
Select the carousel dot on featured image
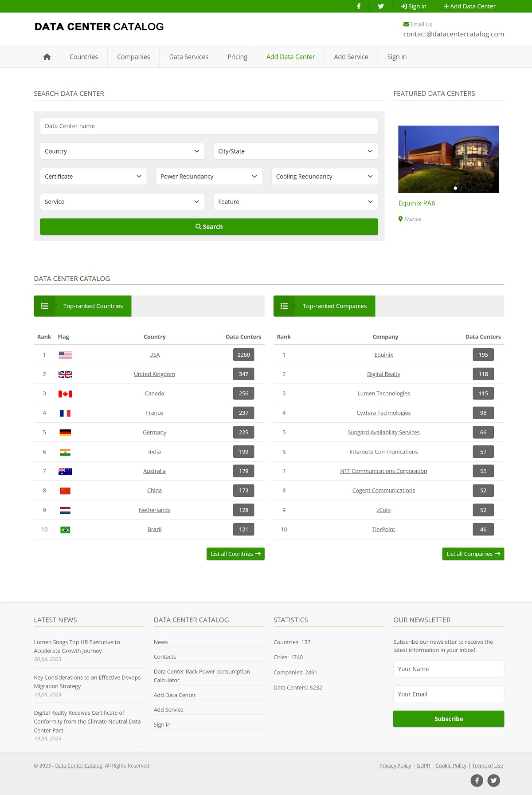point(455,188)
